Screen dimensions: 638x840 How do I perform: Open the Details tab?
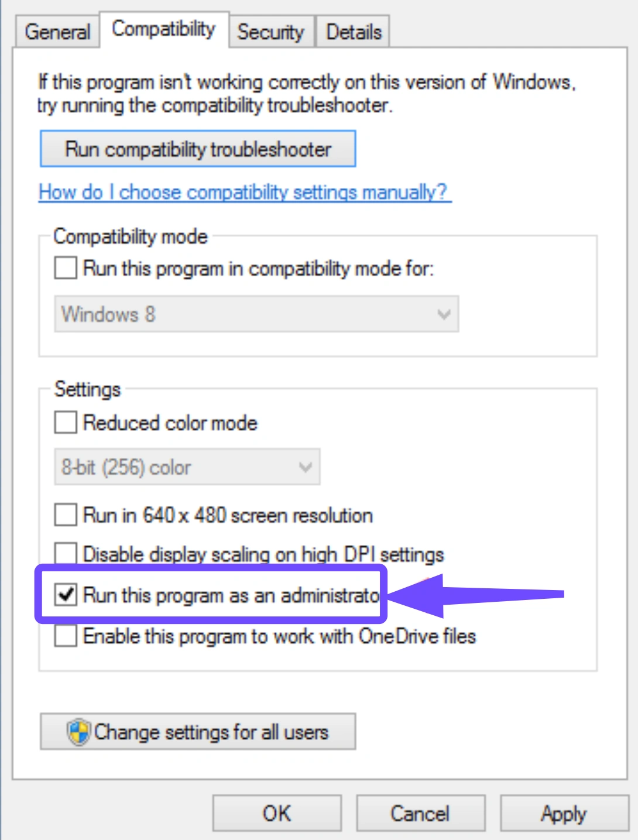354,32
